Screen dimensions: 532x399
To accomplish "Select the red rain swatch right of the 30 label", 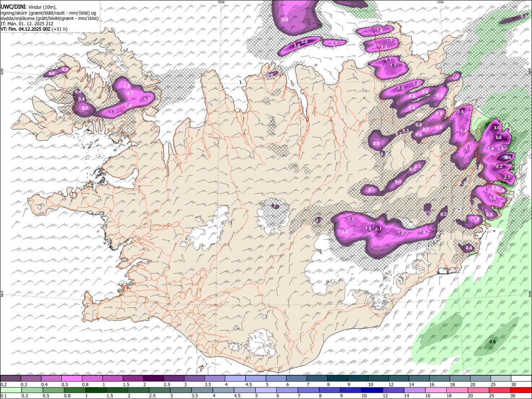I will click(x=521, y=390).
